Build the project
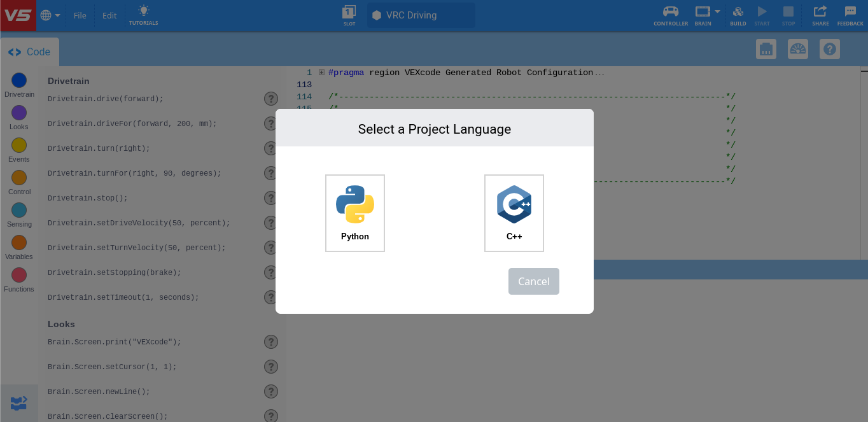The image size is (868, 422). click(x=738, y=15)
